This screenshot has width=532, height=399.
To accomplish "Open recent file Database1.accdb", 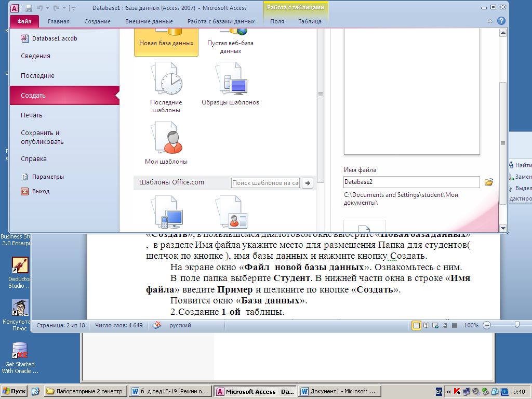I will click(49, 38).
